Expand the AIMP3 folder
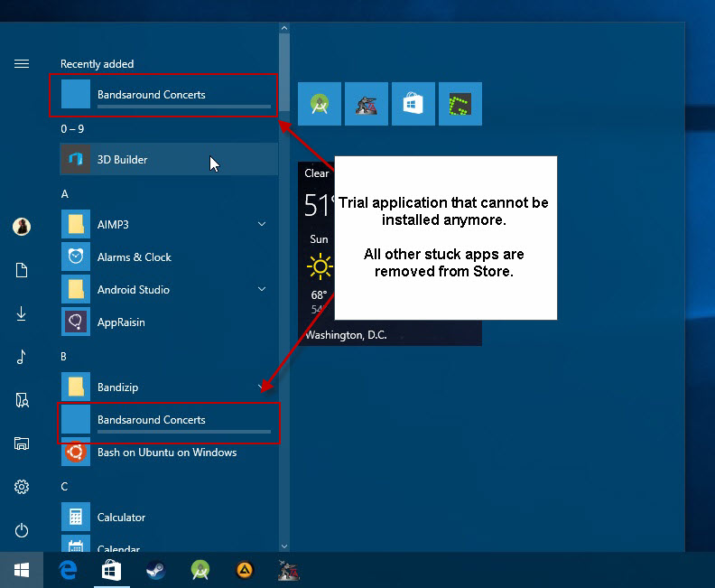 [x=262, y=224]
